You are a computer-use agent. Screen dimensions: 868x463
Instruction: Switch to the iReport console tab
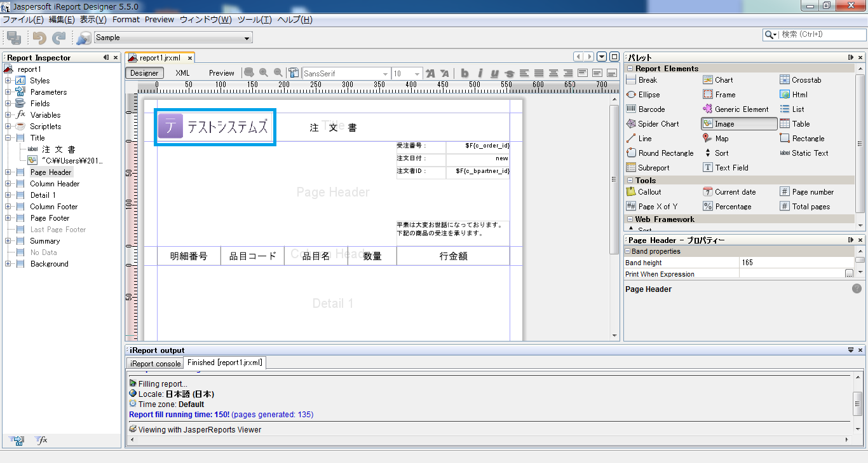[155, 364]
